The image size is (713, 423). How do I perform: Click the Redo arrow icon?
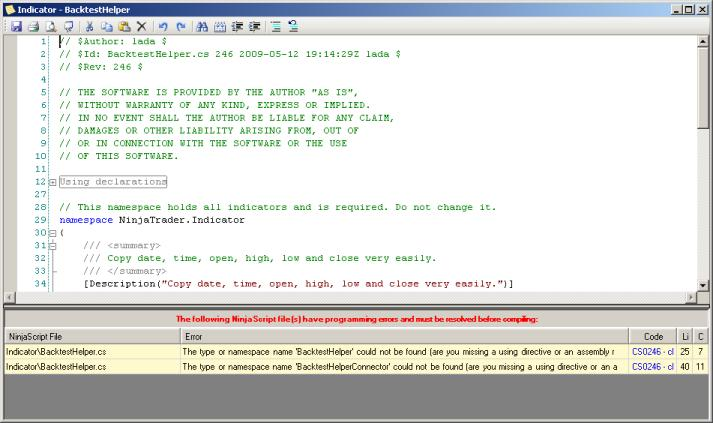tap(181, 26)
